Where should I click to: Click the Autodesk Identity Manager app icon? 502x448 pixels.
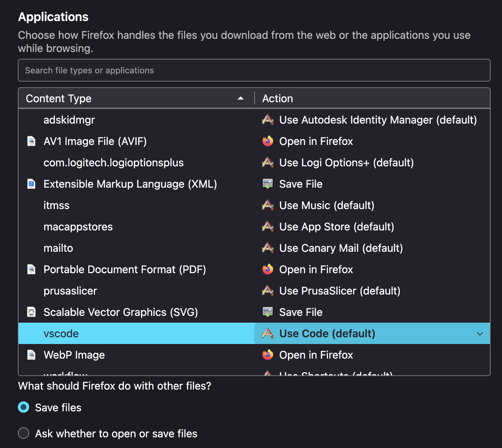(x=268, y=120)
